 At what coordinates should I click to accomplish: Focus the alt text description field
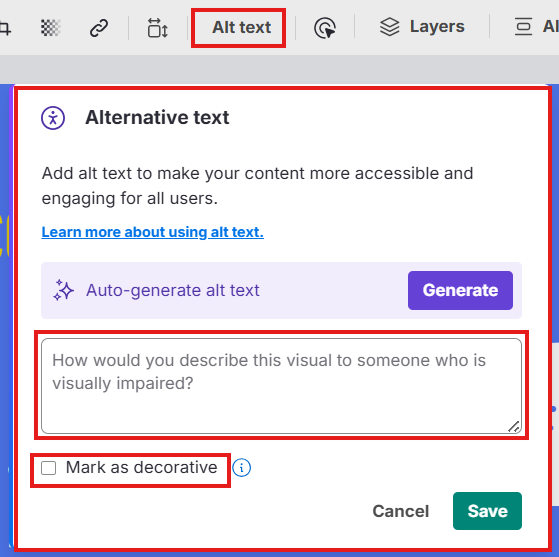tap(281, 386)
